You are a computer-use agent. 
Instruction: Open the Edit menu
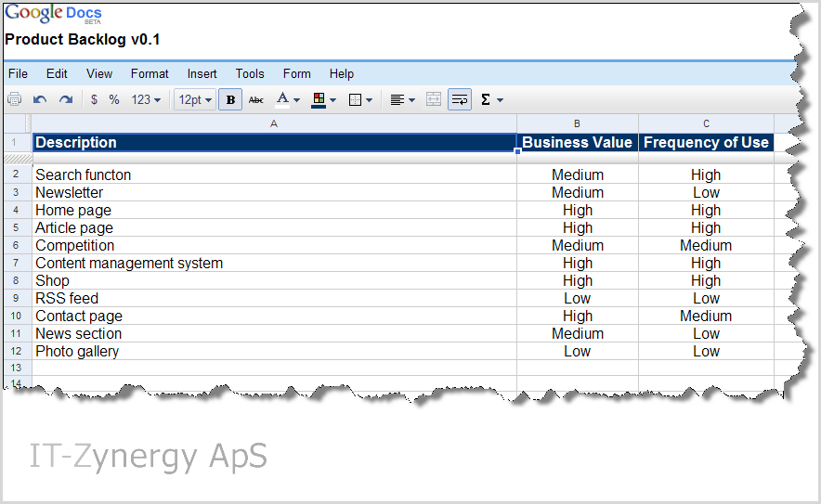[x=57, y=74]
